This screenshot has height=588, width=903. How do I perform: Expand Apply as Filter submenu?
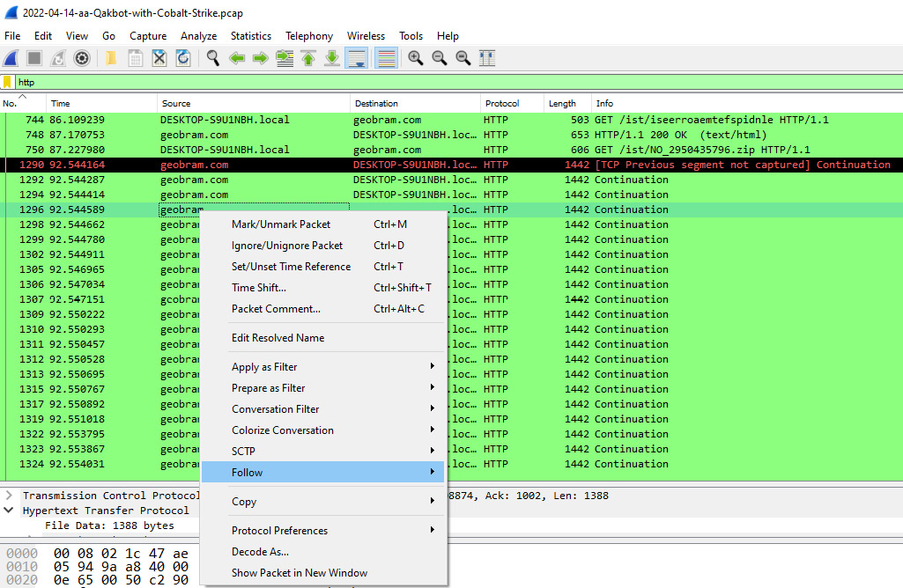323,366
